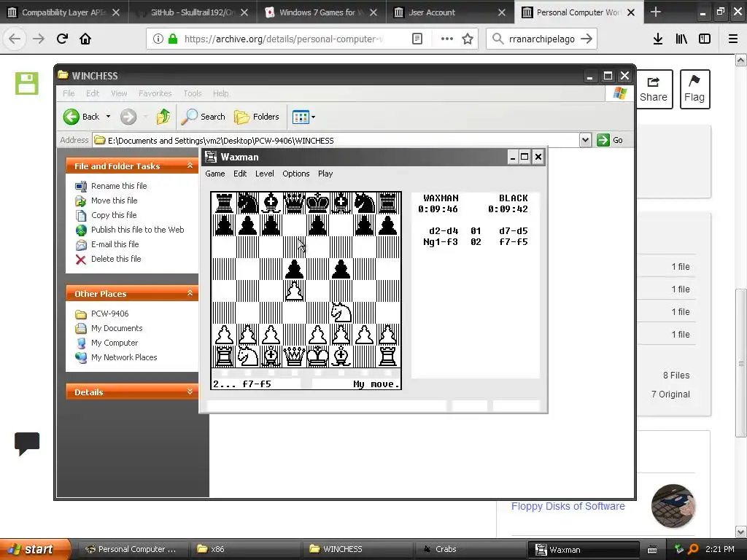The image size is (747, 560).
Task: Click the explorer Address path field
Action: point(336,141)
